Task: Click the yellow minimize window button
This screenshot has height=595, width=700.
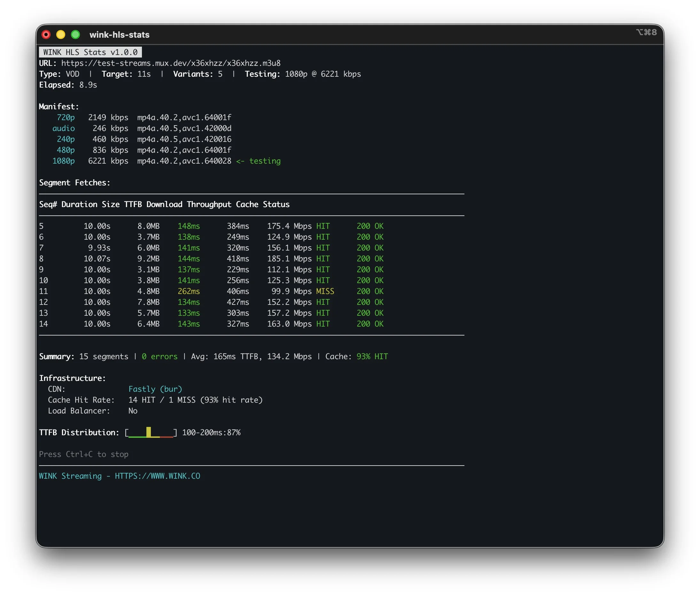Action: [x=61, y=35]
